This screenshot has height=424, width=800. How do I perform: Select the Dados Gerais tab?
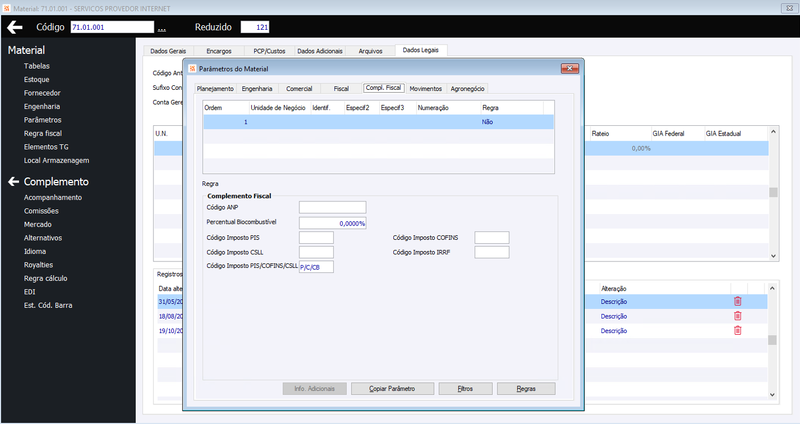pyautogui.click(x=168, y=51)
